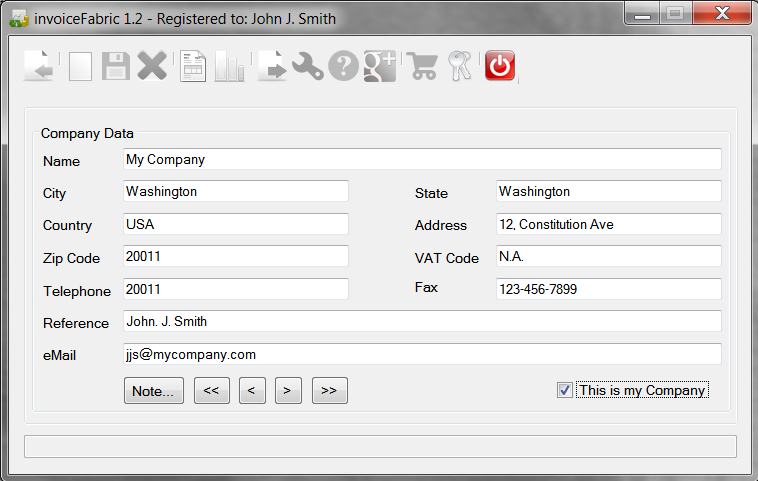
Task: Click the Zip Code input field
Action: (235, 256)
